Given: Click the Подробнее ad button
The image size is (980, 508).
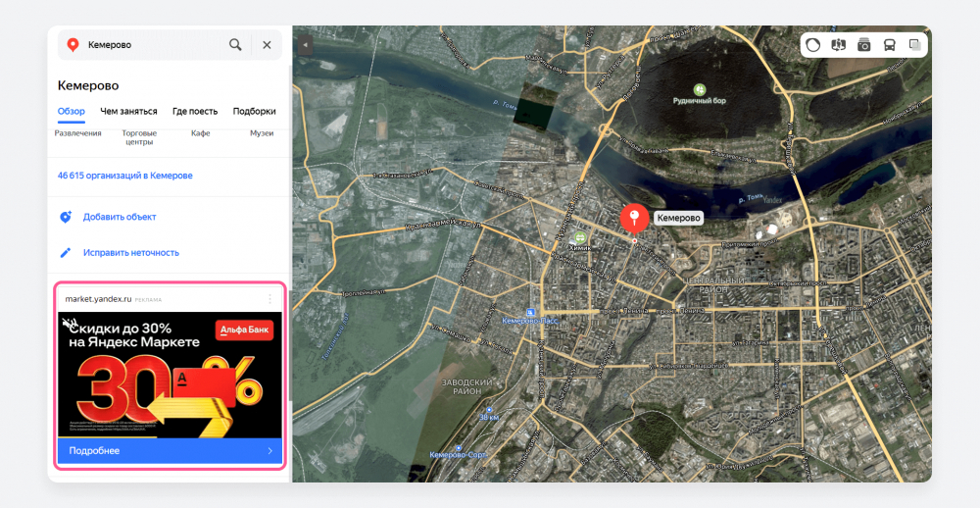Looking at the screenshot, I should click(170, 451).
